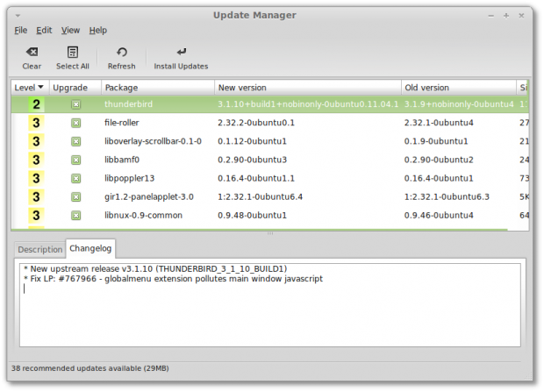Uncheck the upgrade box for libpoppler13

pyautogui.click(x=76, y=179)
